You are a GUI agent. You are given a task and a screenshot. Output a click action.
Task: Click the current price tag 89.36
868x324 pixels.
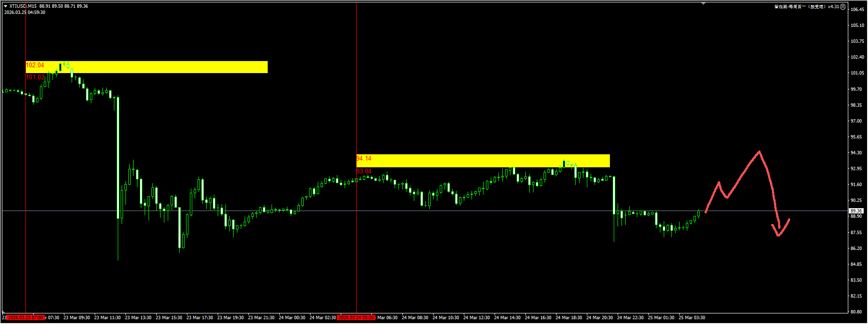tap(856, 211)
